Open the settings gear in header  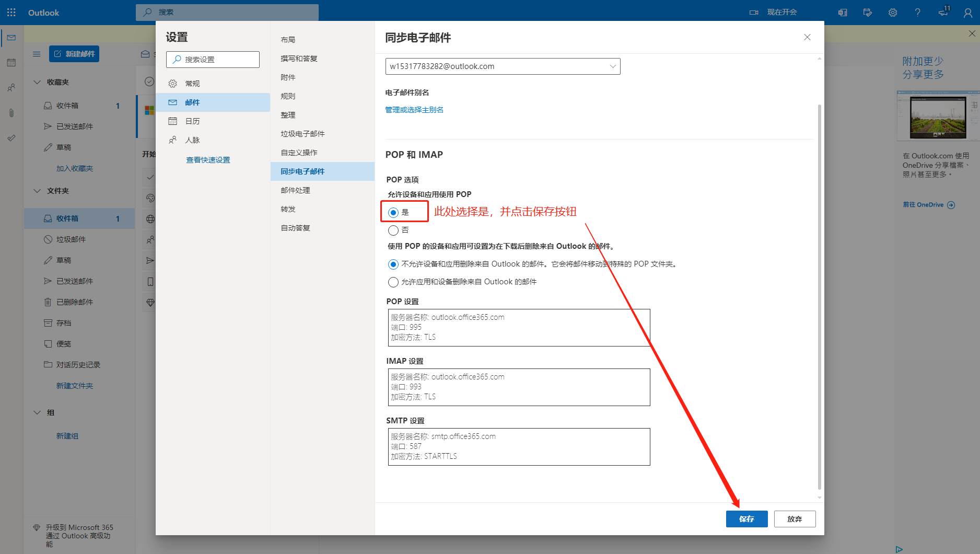pos(892,13)
